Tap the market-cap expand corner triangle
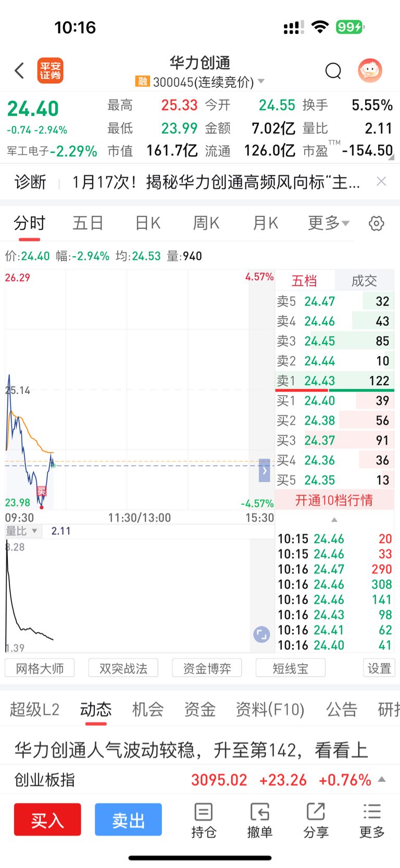The width and height of the screenshot is (400, 868). pyautogui.click(x=391, y=157)
